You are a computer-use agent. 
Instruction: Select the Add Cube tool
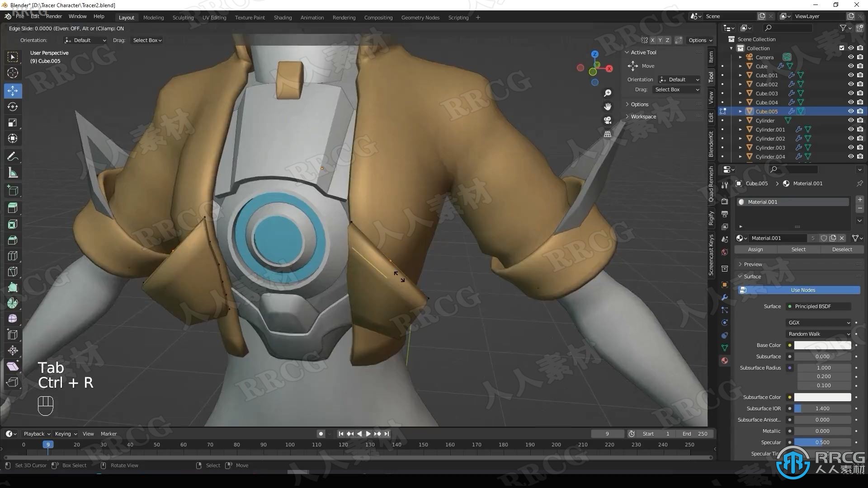pos(13,190)
